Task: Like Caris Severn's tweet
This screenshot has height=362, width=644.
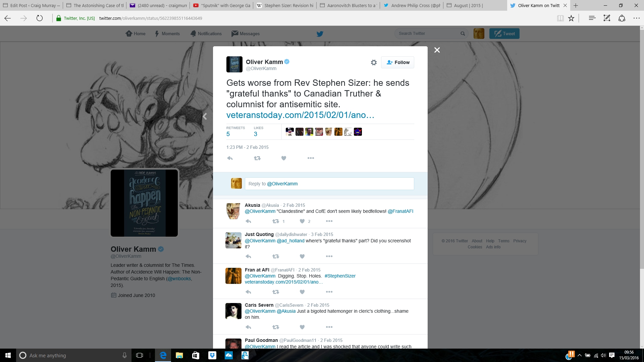Action: click(302, 327)
